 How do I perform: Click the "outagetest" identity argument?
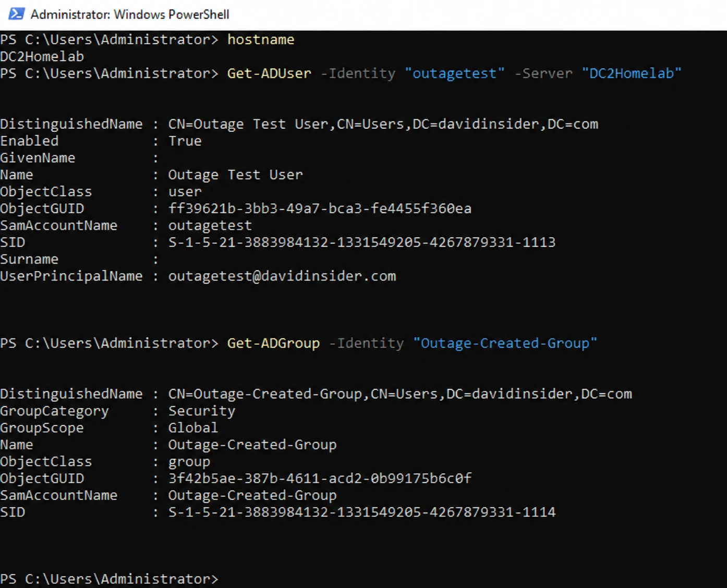pos(455,73)
